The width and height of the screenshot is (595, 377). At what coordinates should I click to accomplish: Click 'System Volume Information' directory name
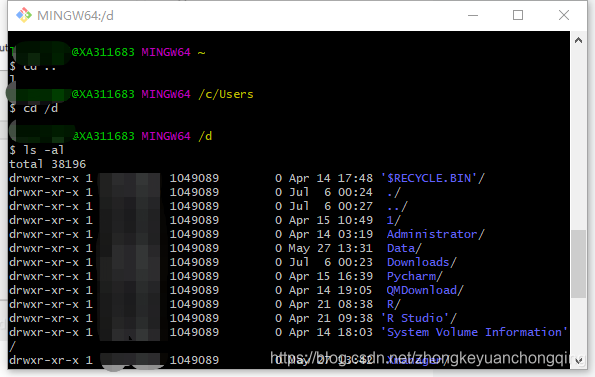pos(474,332)
